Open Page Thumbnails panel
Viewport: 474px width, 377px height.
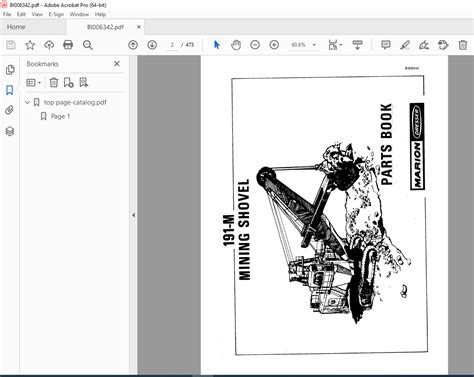click(x=10, y=70)
